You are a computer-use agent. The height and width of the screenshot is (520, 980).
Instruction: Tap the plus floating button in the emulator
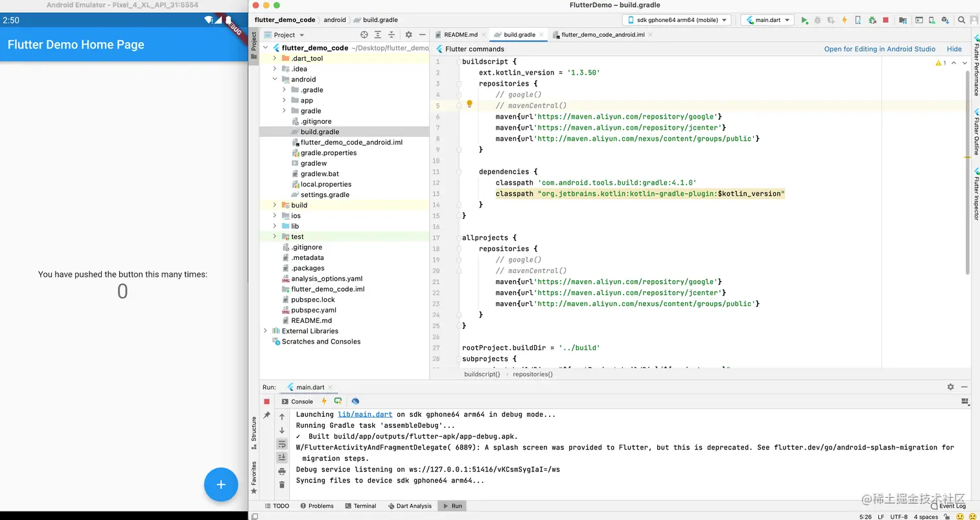221,484
